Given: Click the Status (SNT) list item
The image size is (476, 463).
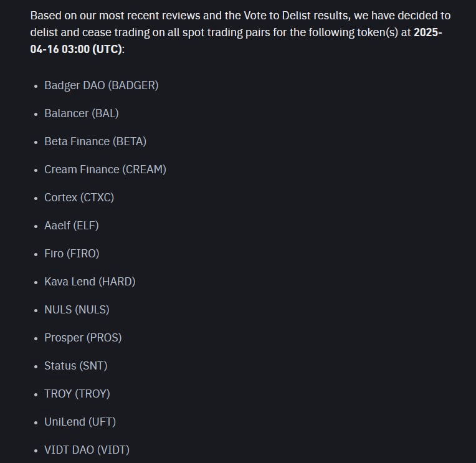Looking at the screenshot, I should pos(75,366).
